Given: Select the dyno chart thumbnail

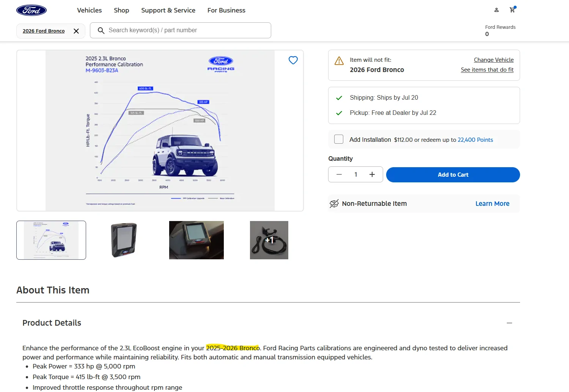Looking at the screenshot, I should tap(51, 240).
